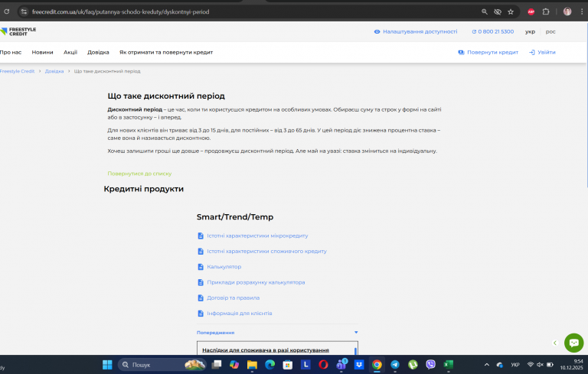Viewport: 588px width, 374px height.
Task: Open the green live chat button
Action: coord(573,343)
